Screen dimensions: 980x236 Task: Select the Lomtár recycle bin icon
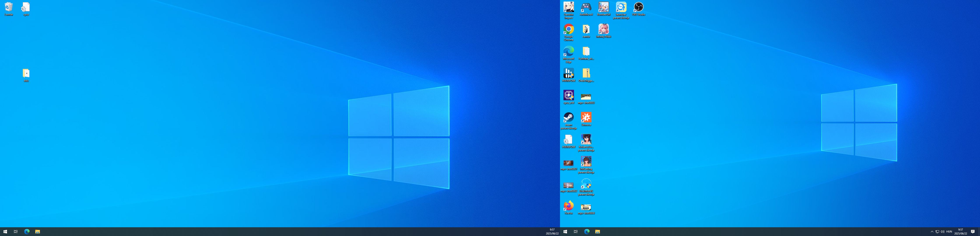9,9
